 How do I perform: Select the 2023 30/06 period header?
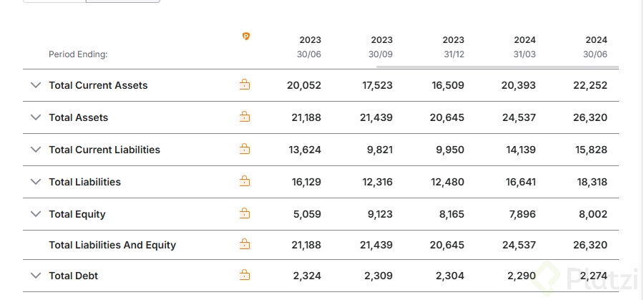[x=310, y=47]
